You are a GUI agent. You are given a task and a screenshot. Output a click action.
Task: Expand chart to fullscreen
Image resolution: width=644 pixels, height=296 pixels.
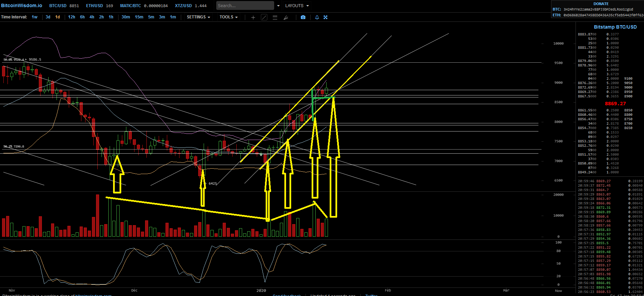326,17
